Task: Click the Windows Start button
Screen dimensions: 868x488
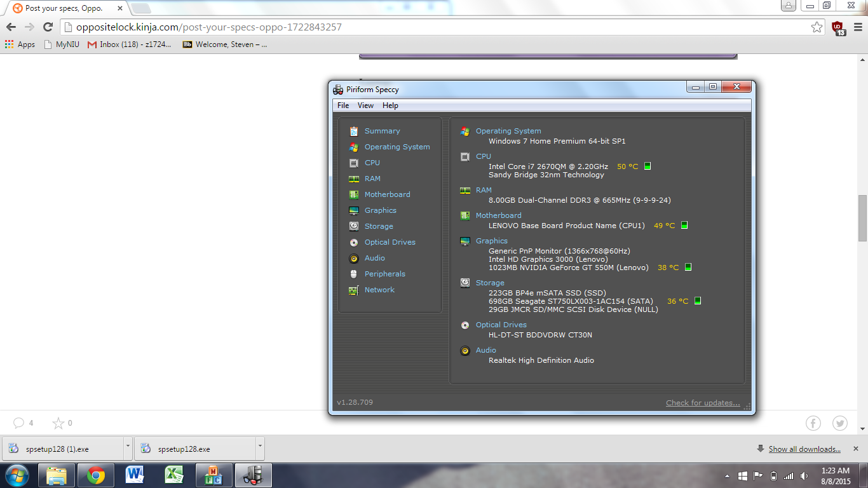Action: point(17,475)
